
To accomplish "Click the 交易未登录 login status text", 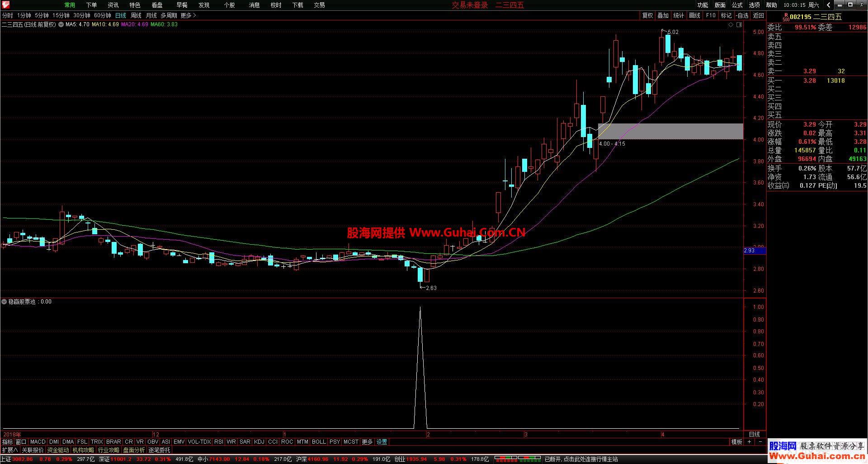I will tap(470, 5).
